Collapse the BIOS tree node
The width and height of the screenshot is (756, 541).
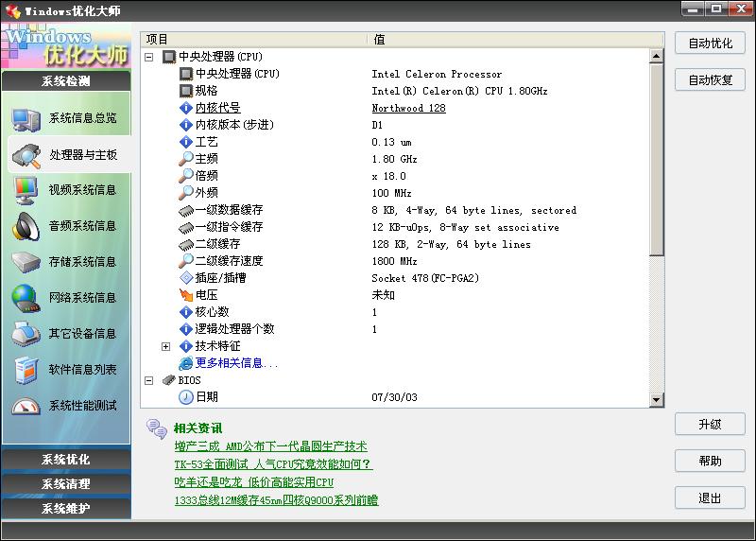point(149,380)
